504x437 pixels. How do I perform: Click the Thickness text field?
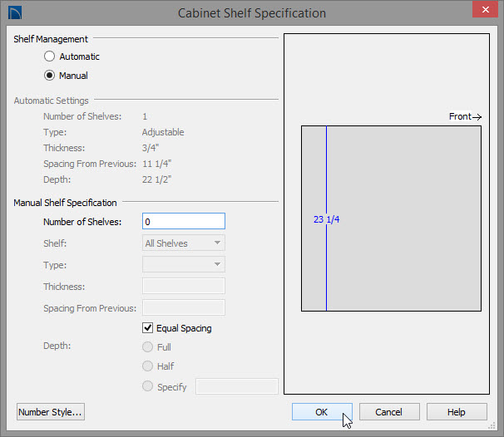click(184, 286)
